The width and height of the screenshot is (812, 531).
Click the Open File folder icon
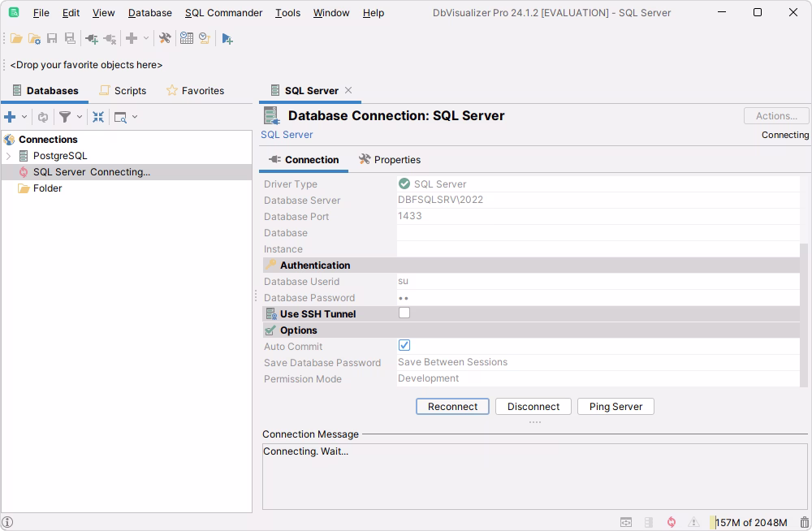click(16, 38)
